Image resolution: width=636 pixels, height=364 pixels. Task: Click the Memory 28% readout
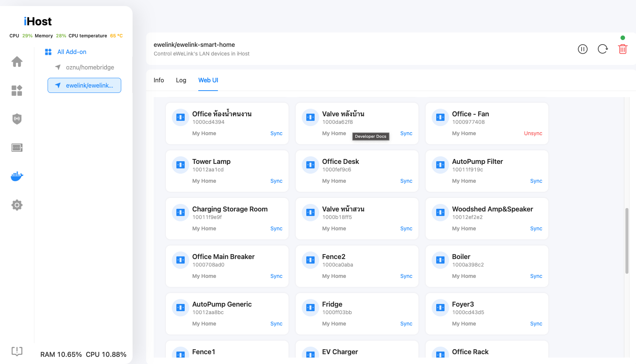point(51,36)
